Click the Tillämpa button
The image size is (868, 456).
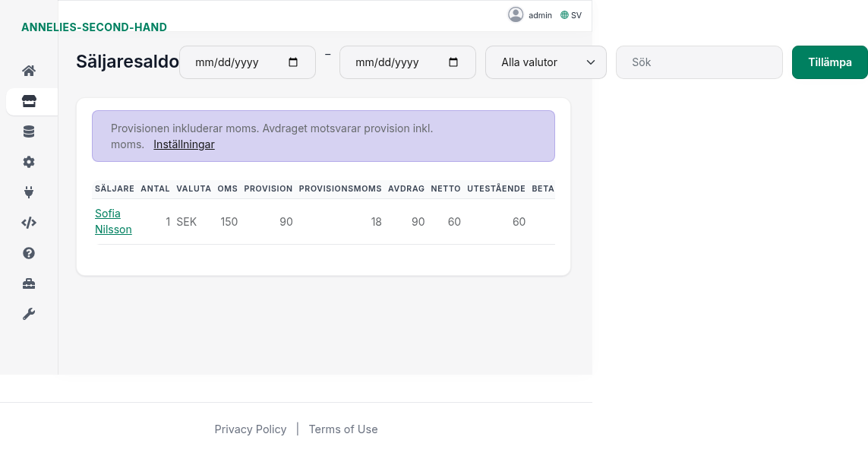[829, 62]
